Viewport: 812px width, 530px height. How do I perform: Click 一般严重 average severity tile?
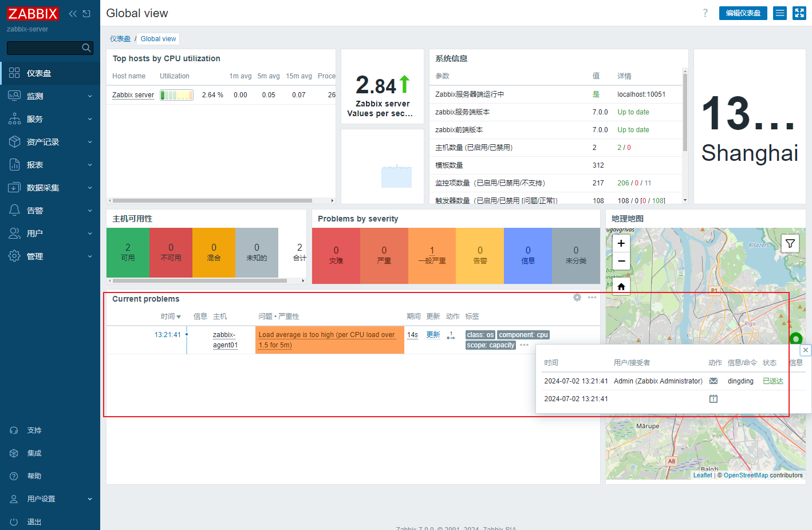pyautogui.click(x=432, y=256)
